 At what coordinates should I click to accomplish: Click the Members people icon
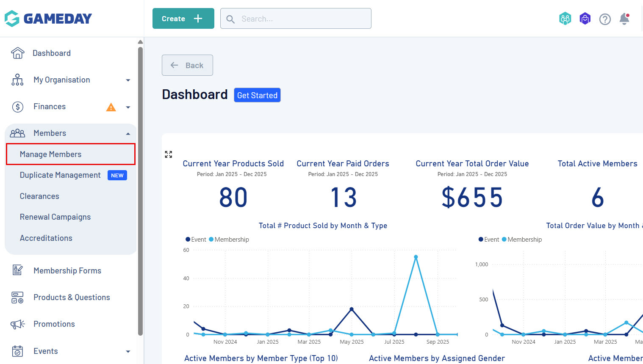pos(17,133)
